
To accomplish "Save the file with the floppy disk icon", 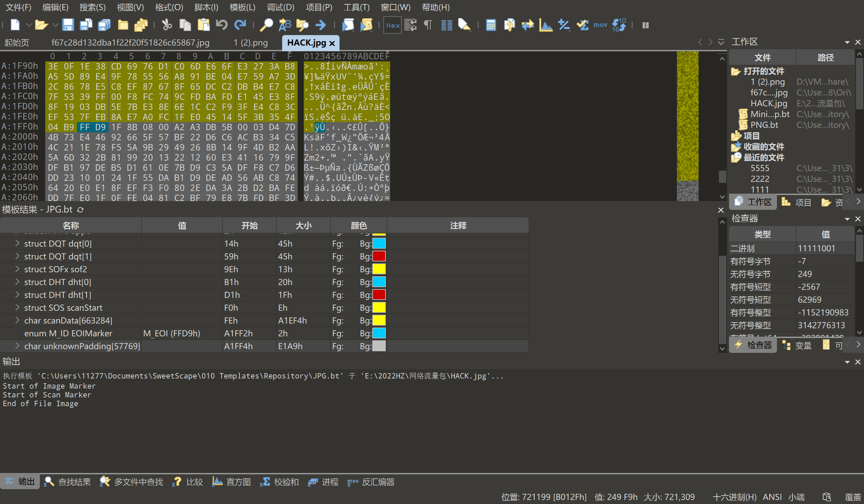I will click(x=68, y=25).
